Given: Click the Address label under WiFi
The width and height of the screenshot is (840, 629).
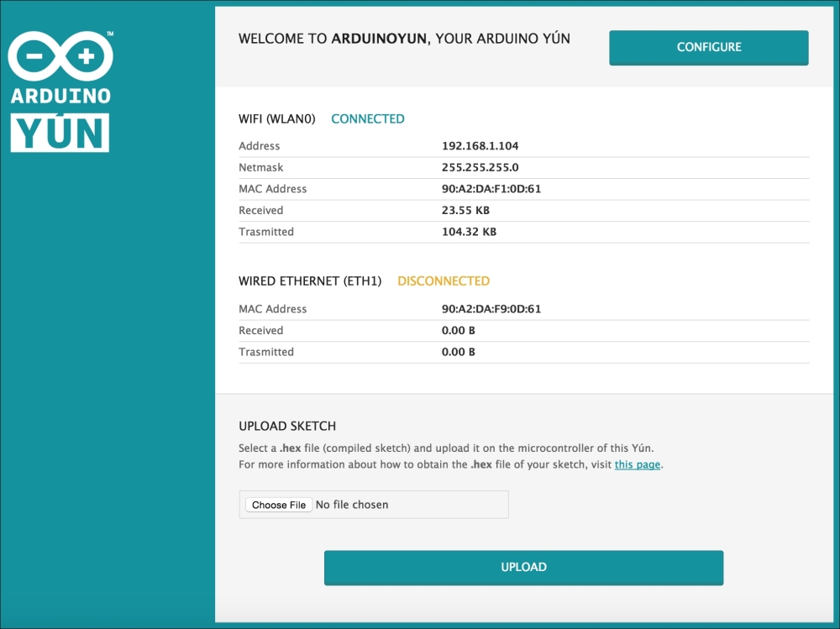Looking at the screenshot, I should tap(260, 146).
